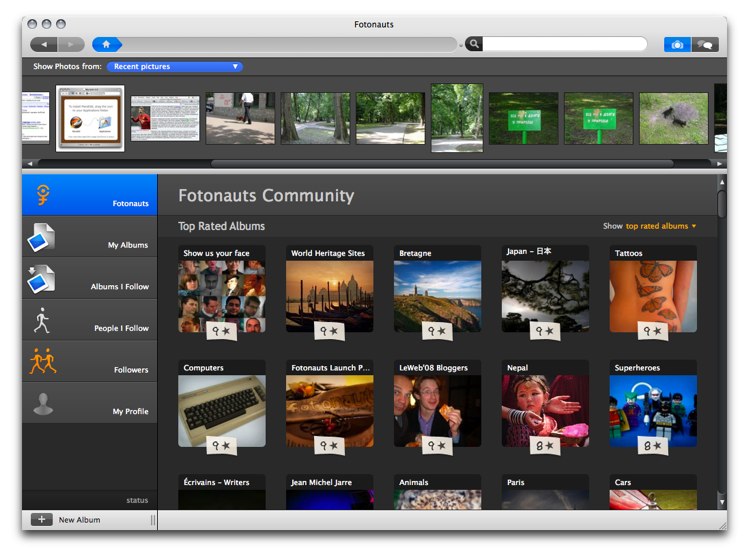Select My Profile in the sidebar
This screenshot has width=749, height=550.
[90, 403]
